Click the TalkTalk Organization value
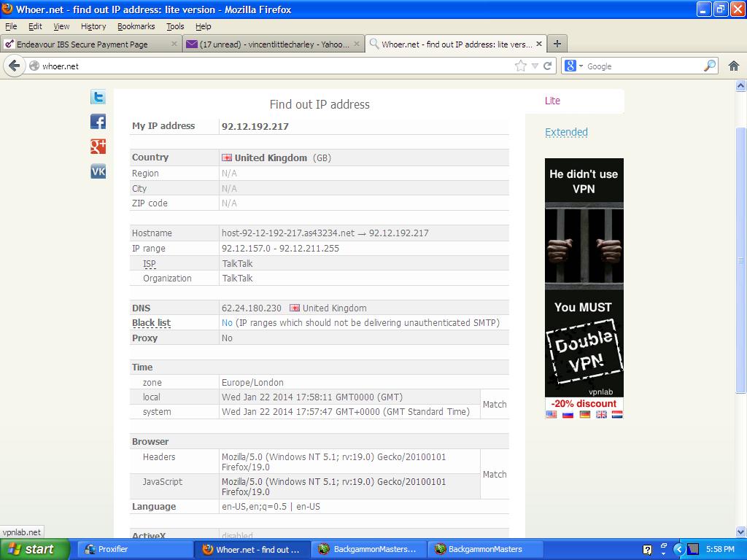Viewport: 747px width, 560px height. 237,278
